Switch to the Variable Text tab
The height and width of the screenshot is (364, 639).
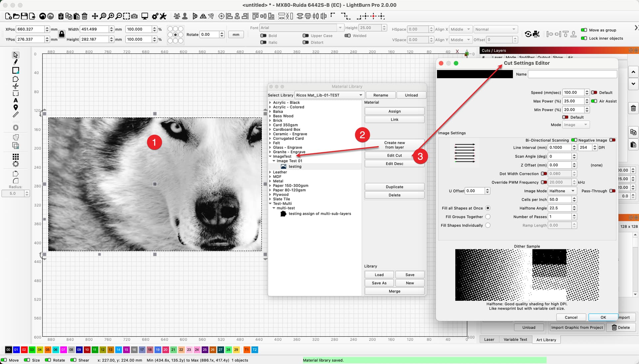pos(515,340)
